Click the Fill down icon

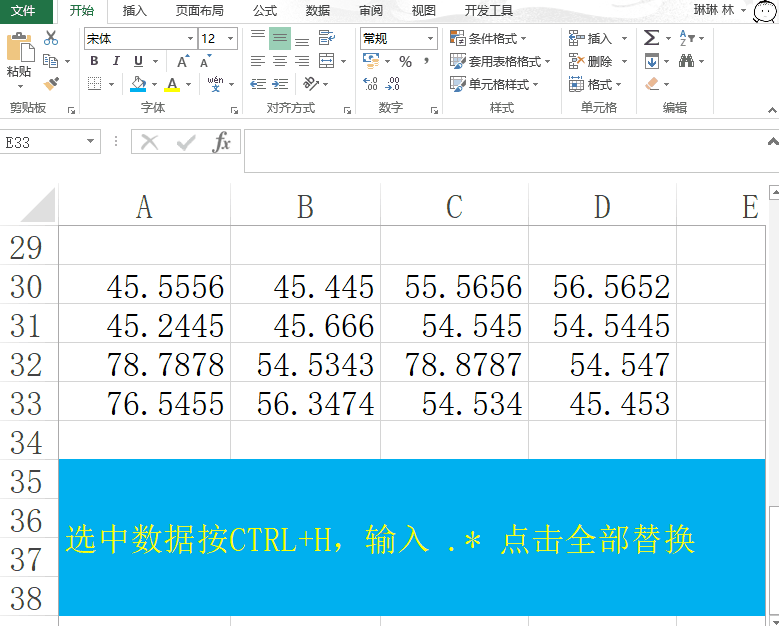point(652,61)
